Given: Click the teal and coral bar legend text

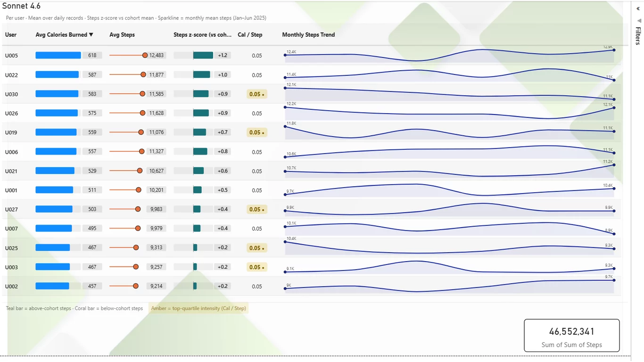Looking at the screenshot, I should (74, 308).
